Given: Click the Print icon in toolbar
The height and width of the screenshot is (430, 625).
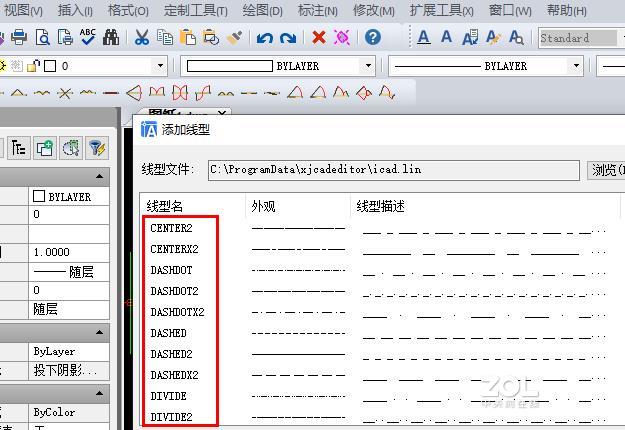Looking at the screenshot, I should tap(19, 38).
